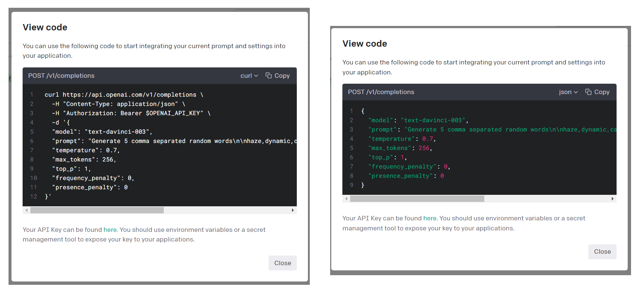Click the "presence_penalty" line in json code
Viewport: 644px width, 290px height.
click(x=406, y=176)
